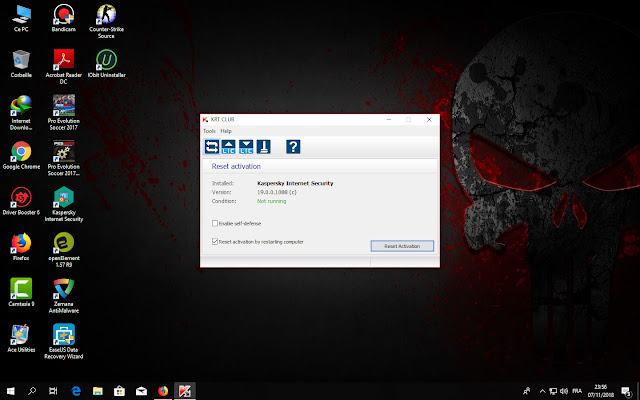Select the Pro Evolution Soccer 2017 settings icon
640x400 pixels.
point(64,159)
